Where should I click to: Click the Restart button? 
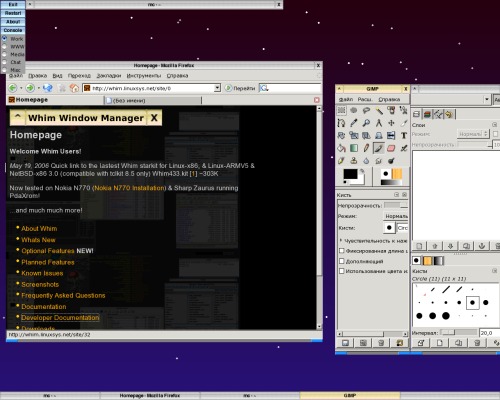[13, 13]
